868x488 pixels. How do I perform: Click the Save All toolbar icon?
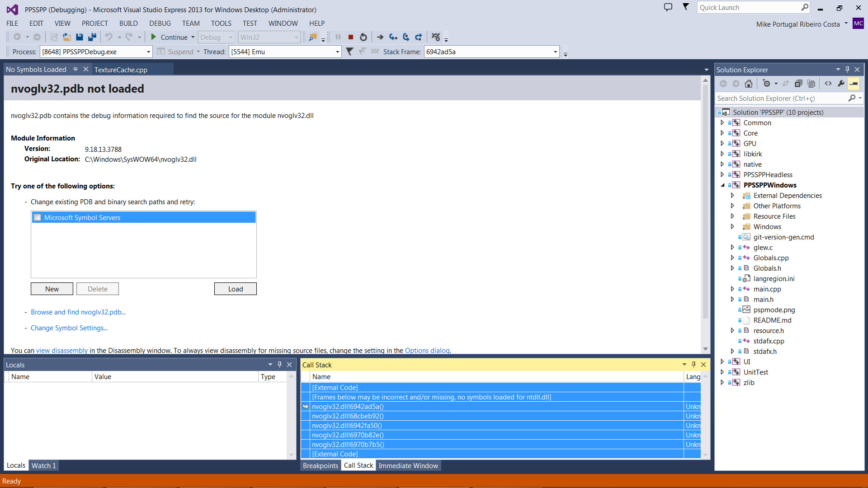click(x=92, y=37)
